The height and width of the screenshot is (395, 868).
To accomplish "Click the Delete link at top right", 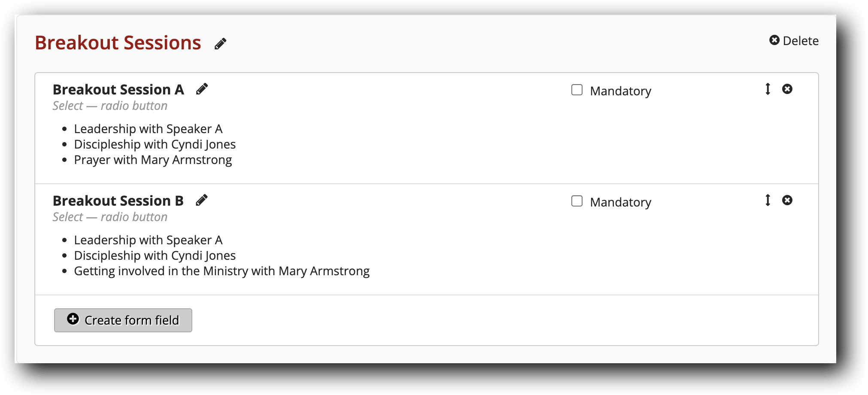I will point(801,41).
